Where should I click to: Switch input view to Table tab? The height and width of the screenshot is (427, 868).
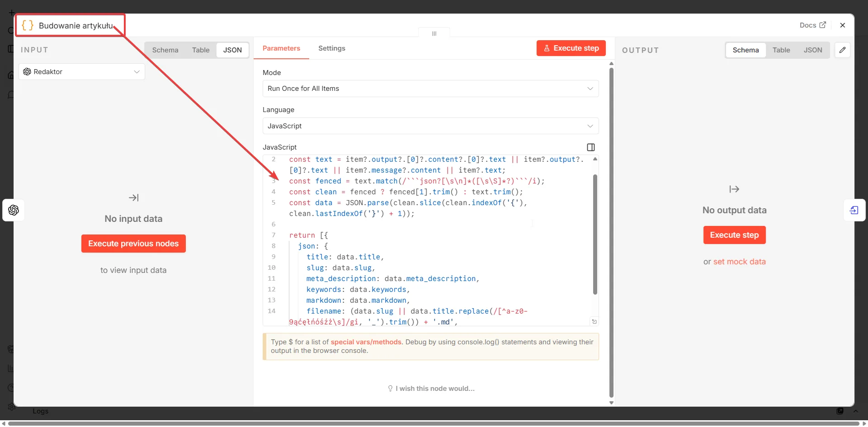(x=201, y=50)
